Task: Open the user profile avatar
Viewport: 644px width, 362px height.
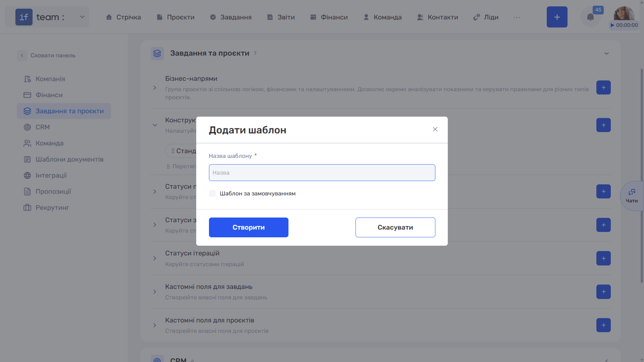Action: coord(624,13)
